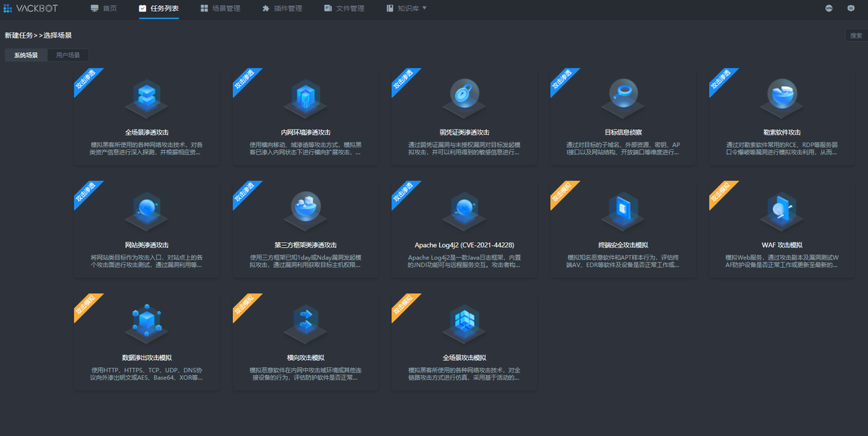Open the 内网环境渗透攻击 scenario icon
Image resolution: width=868 pixels, height=436 pixels.
coord(305,98)
